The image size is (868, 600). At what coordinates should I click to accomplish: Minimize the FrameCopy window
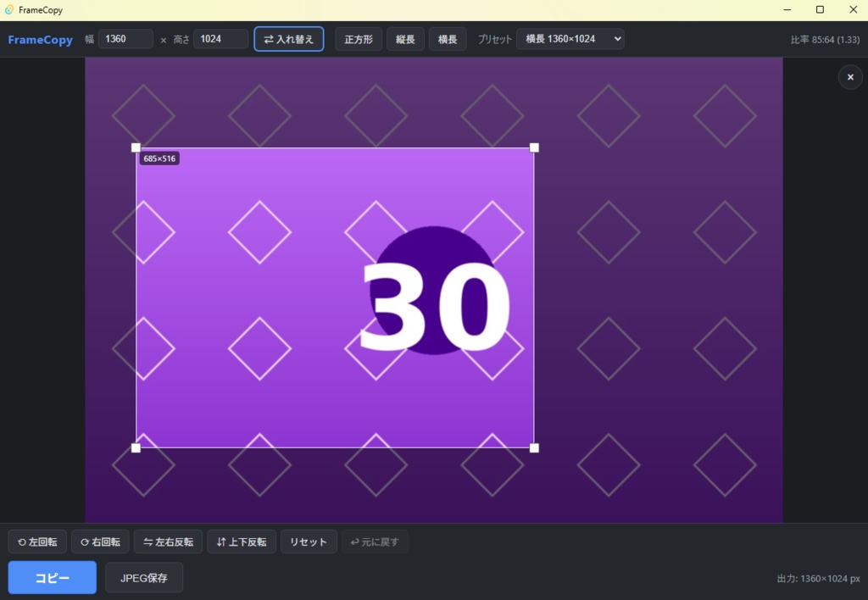tap(787, 10)
